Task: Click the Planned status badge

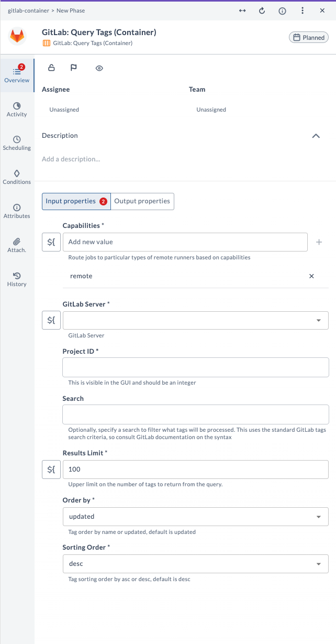Action: [309, 37]
